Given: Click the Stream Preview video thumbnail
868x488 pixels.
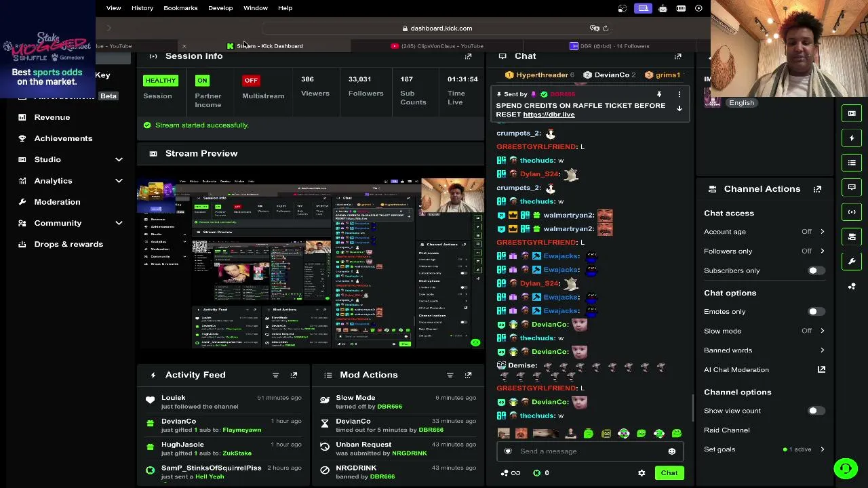Looking at the screenshot, I should pyautogui.click(x=311, y=262).
